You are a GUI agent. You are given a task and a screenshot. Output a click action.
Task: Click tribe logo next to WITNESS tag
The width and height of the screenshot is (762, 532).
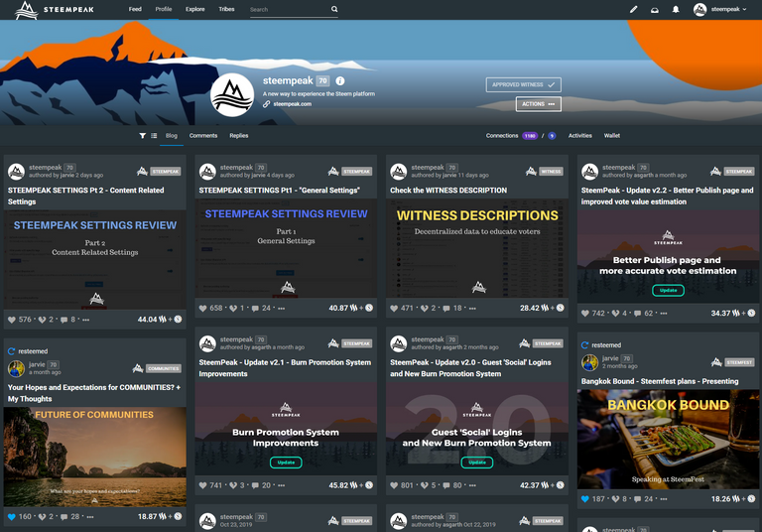click(x=531, y=171)
